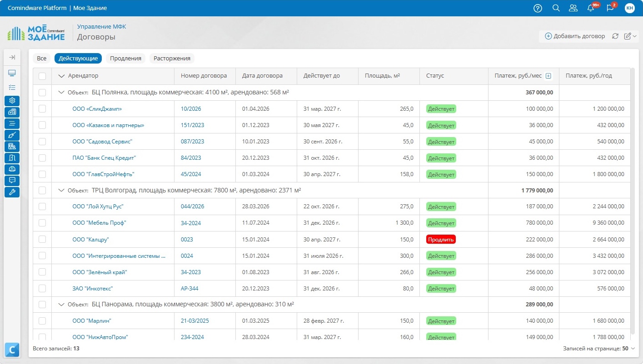
Task: Toggle the select-all checkbox in table header
Action: (x=42, y=76)
